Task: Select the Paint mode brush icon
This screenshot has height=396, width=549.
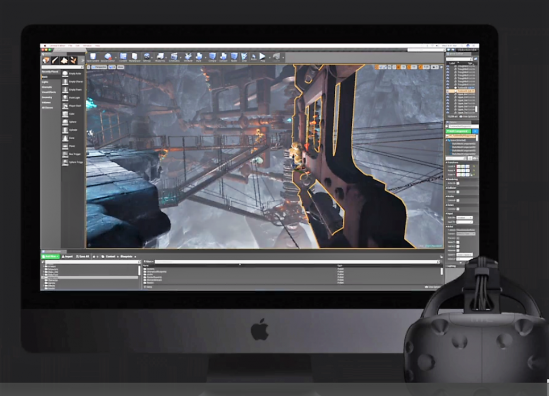Action: 55,60
